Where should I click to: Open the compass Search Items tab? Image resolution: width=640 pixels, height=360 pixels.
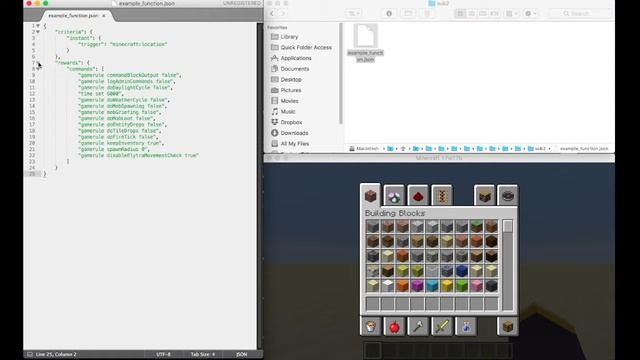coord(507,196)
